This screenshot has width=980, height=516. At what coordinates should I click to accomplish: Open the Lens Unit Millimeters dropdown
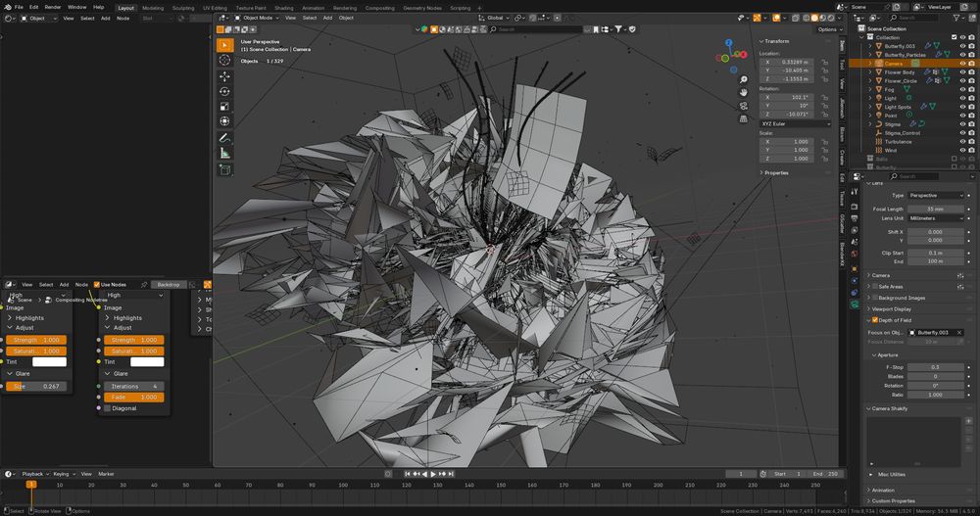tap(936, 218)
